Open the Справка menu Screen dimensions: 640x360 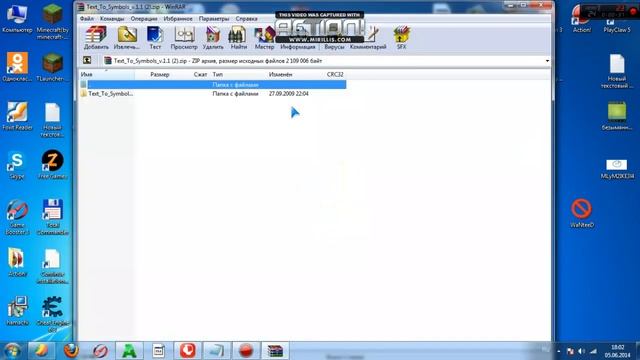tap(246, 19)
